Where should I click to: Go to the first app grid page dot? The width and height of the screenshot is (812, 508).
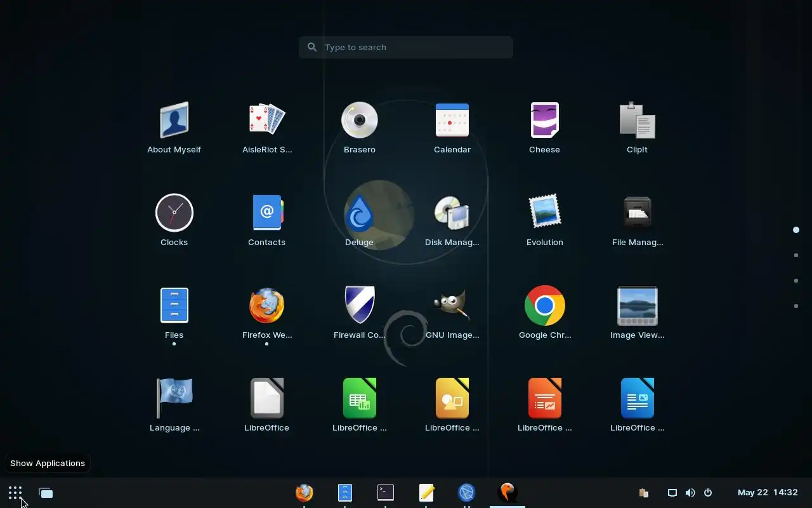796,230
